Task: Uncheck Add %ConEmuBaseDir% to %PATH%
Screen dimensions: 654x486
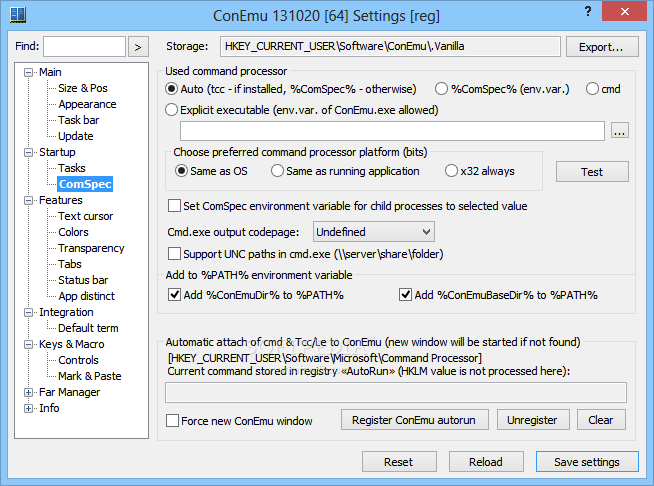Action: click(405, 295)
